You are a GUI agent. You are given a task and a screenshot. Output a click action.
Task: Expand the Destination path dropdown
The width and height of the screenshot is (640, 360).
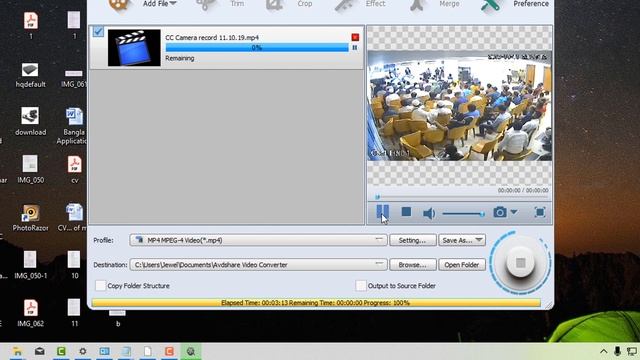click(380, 264)
